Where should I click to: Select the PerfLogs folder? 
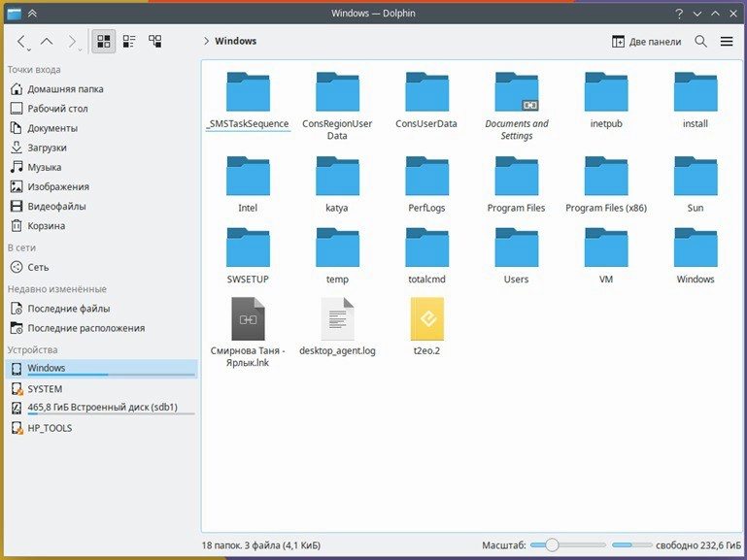coord(426,184)
